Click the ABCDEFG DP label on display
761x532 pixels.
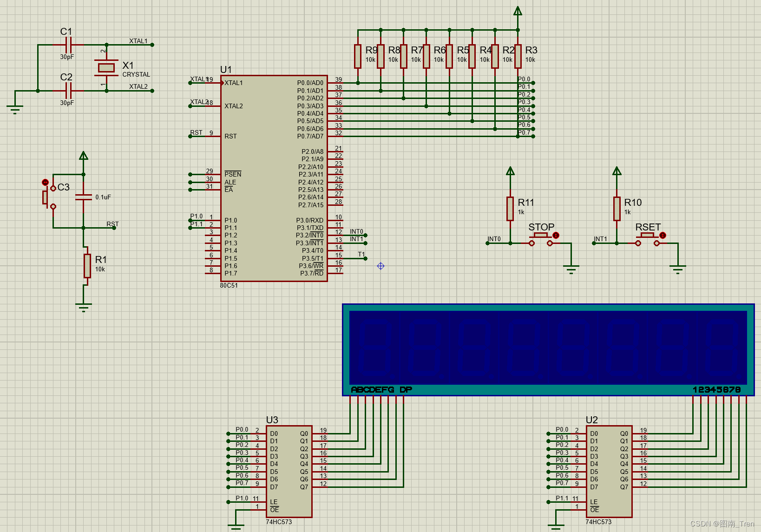pyautogui.click(x=381, y=390)
